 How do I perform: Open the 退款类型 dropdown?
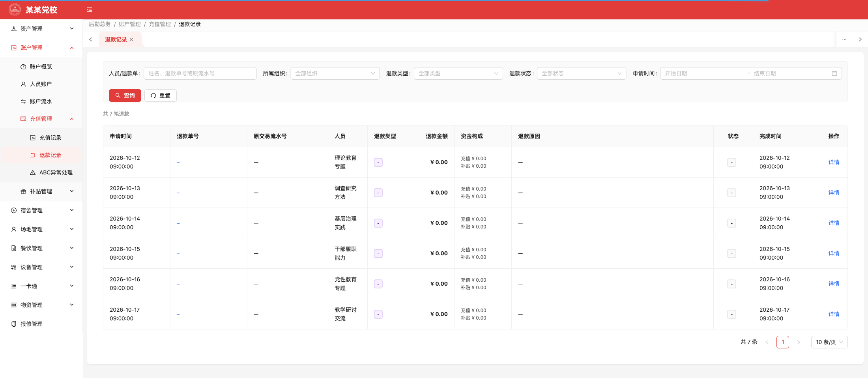click(x=458, y=73)
